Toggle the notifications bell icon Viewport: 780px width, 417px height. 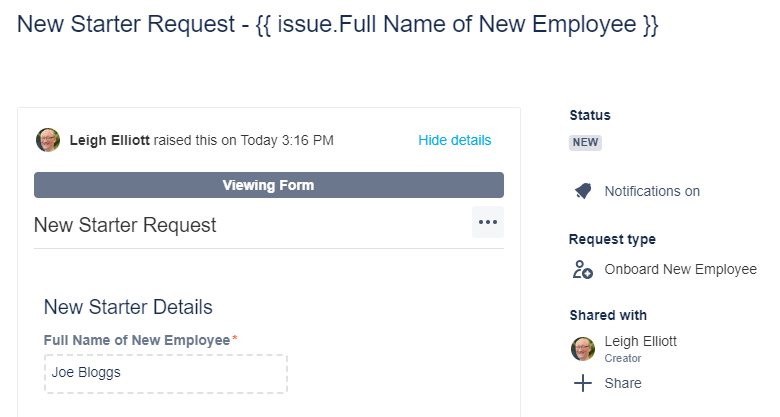[583, 191]
